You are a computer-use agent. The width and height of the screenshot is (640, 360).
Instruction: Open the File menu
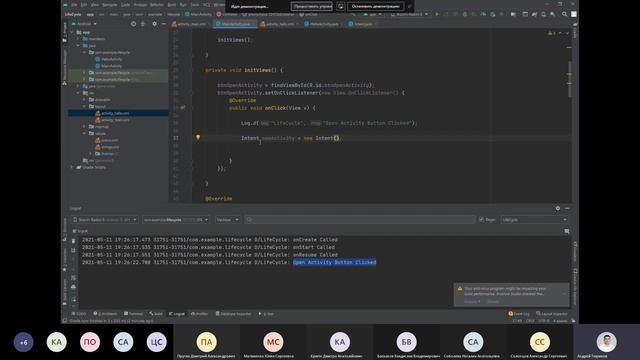[x=74, y=4]
